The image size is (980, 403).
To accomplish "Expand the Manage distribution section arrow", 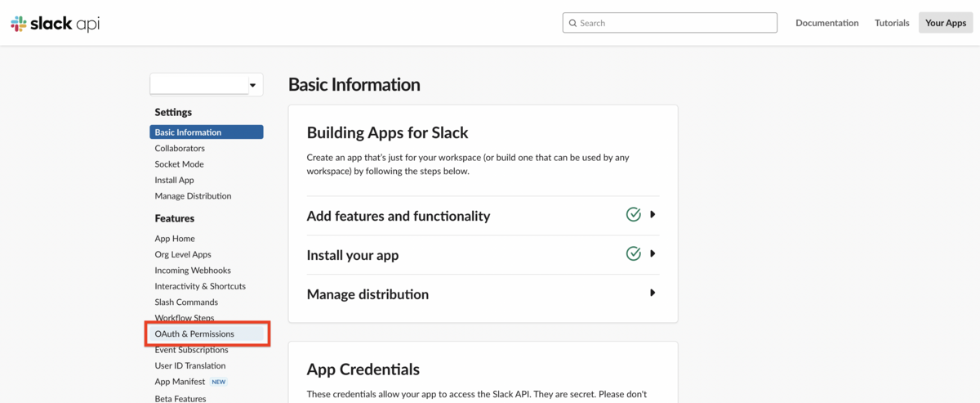I will coord(653,293).
